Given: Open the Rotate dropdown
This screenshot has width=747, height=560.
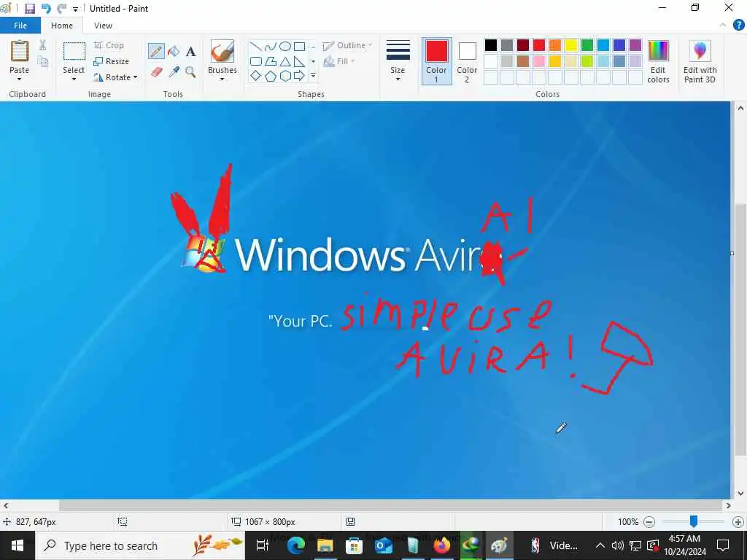Looking at the screenshot, I should pos(116,77).
